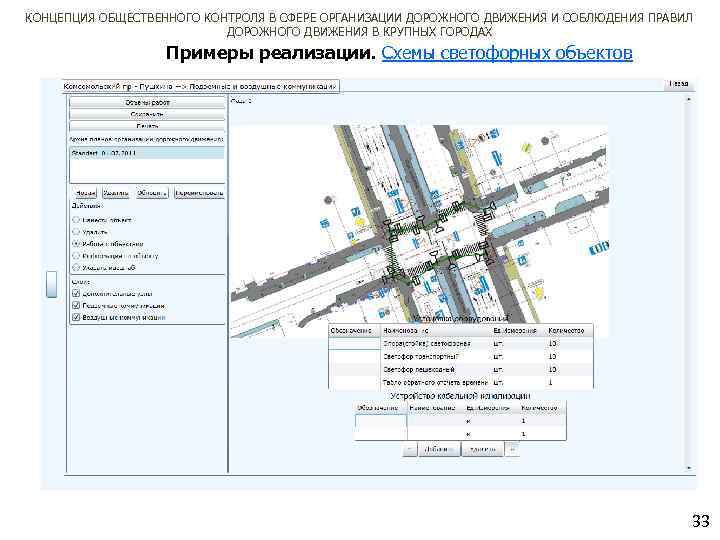Click the minus button below the tables

point(410,450)
